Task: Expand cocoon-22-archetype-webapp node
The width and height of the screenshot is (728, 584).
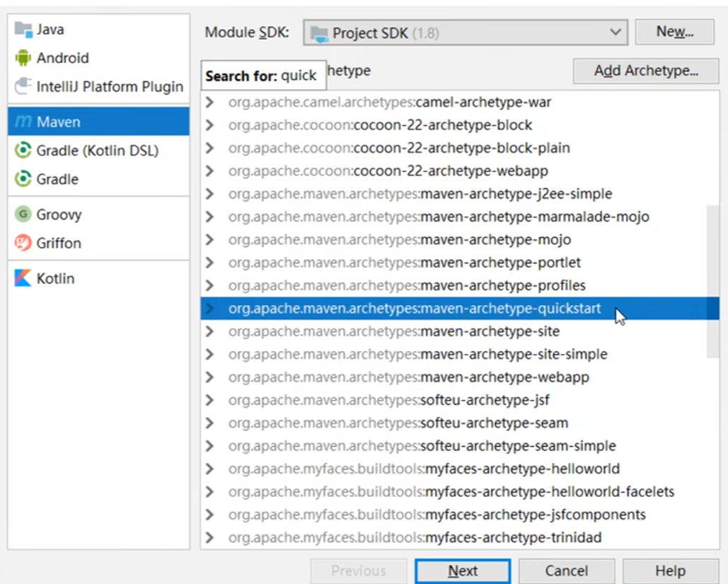Action: 210,171
